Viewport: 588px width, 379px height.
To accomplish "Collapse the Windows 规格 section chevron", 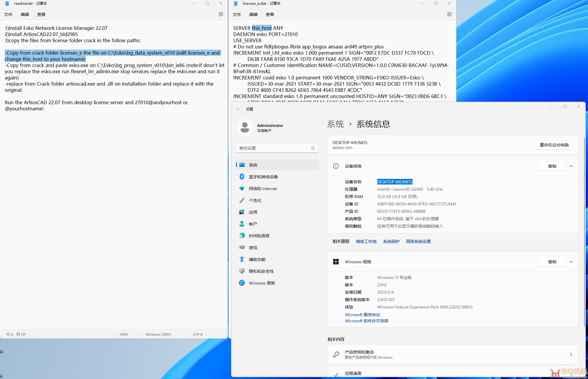I will [x=571, y=262].
